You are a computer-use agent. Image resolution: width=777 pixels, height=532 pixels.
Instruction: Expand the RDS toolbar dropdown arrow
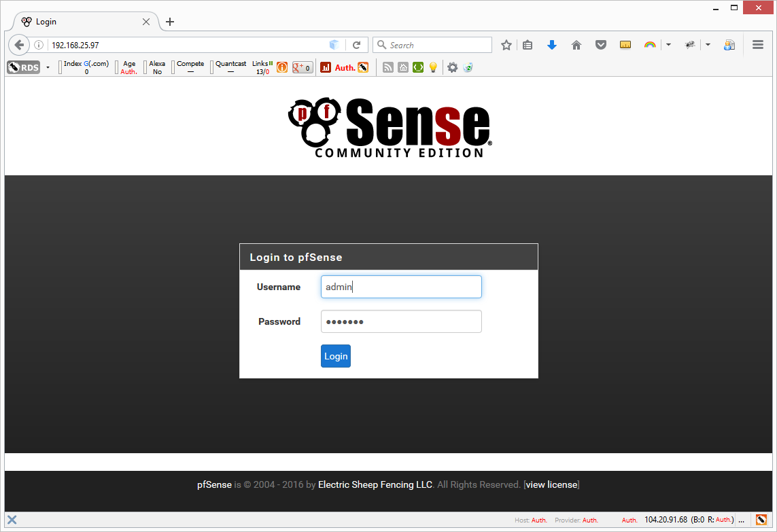point(48,67)
